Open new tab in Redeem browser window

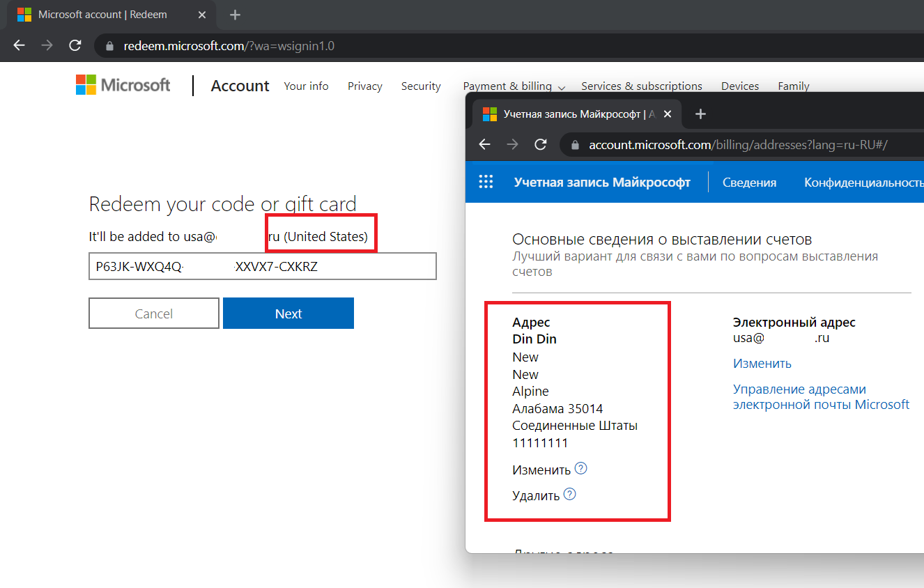235,15
